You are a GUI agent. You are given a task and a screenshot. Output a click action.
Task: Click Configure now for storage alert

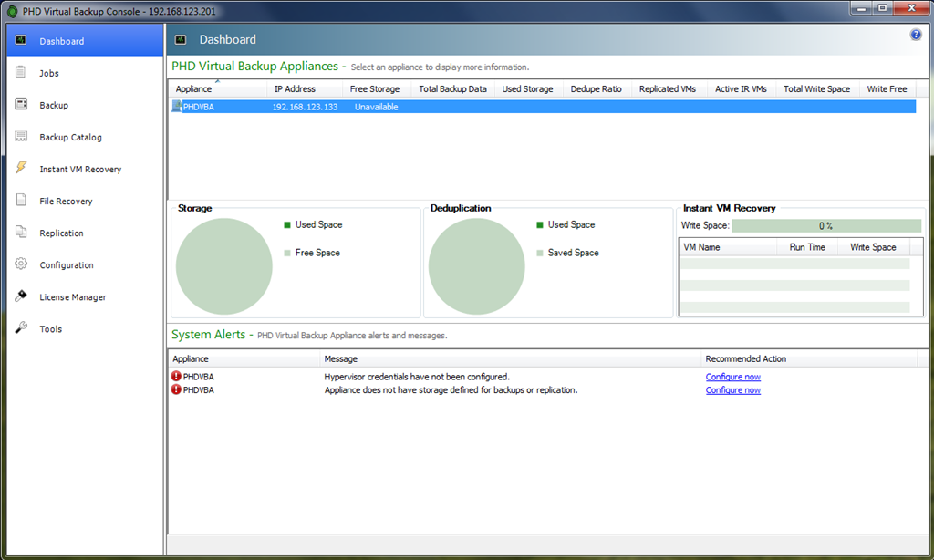[x=732, y=390]
